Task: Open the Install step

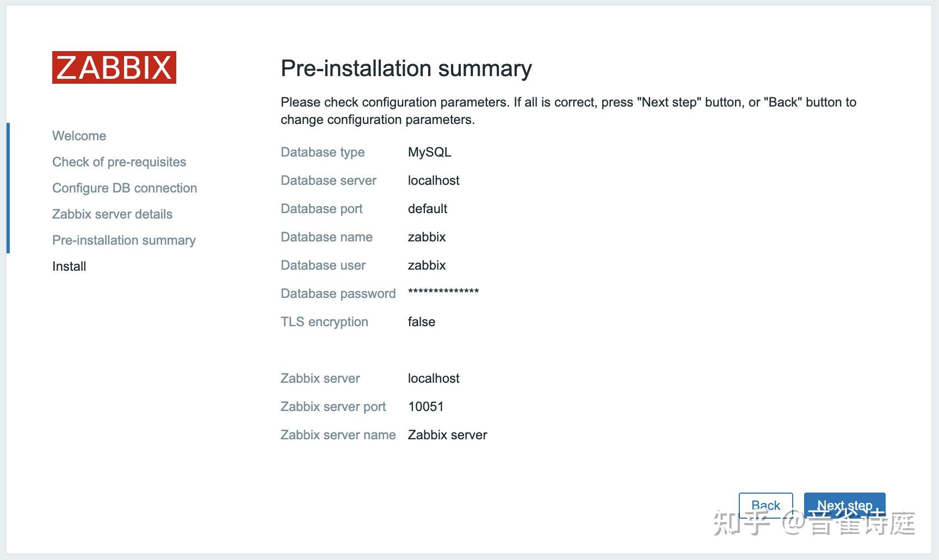Action: point(69,266)
